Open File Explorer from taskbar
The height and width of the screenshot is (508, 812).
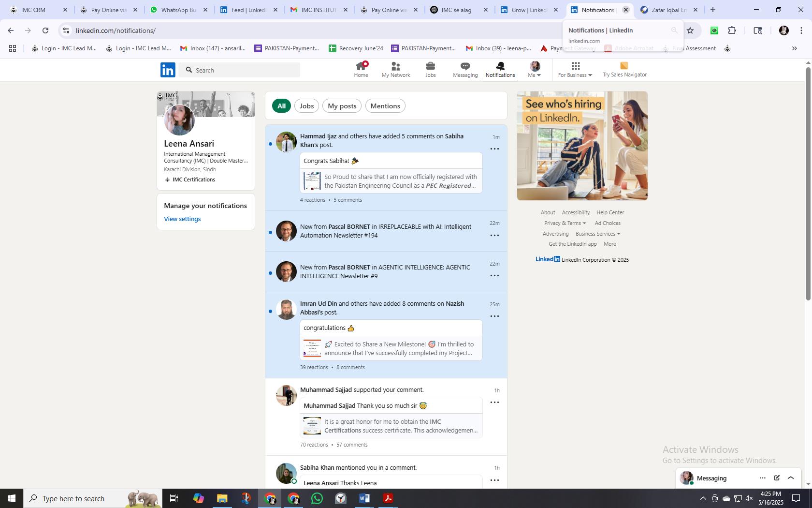(222, 498)
